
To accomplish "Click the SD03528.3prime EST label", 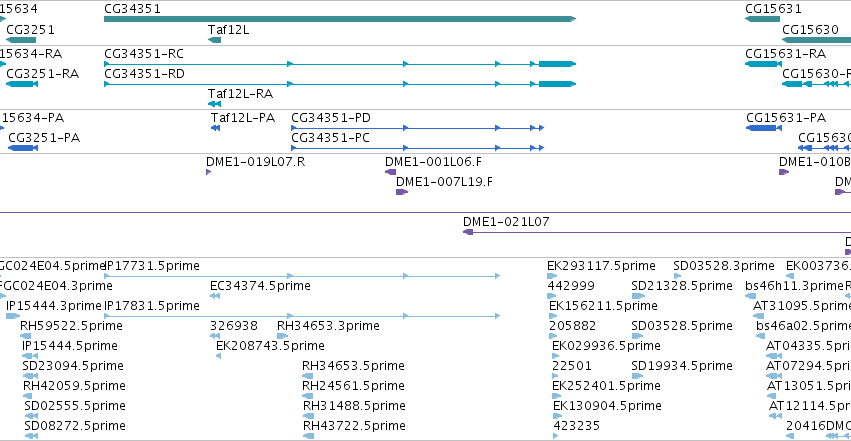I will (723, 266).
